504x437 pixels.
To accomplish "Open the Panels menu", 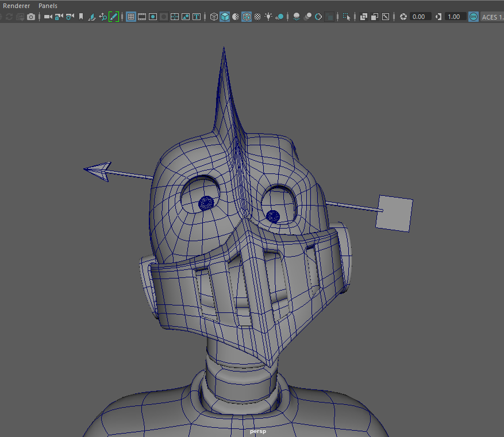I will [x=48, y=6].
